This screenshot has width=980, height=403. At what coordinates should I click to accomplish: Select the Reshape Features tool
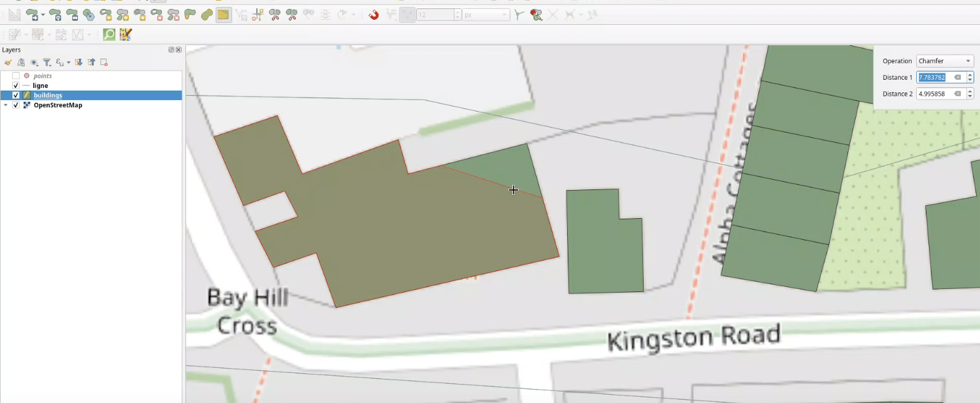pos(190,15)
